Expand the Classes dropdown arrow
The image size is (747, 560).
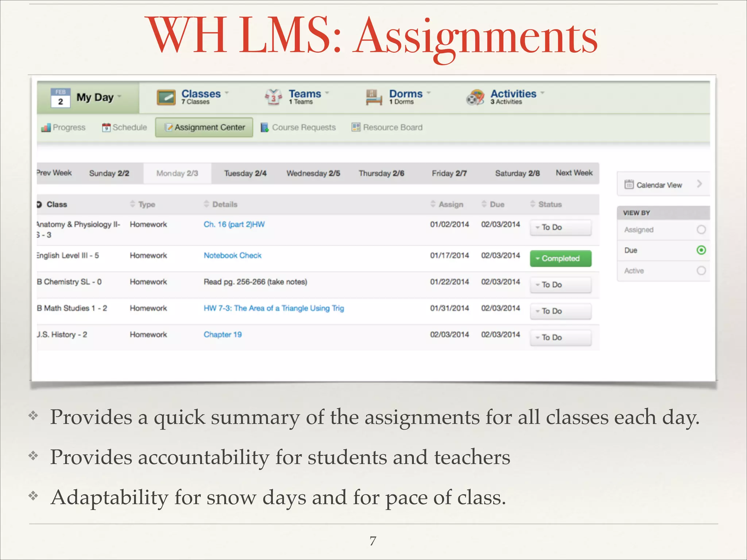coord(227,93)
